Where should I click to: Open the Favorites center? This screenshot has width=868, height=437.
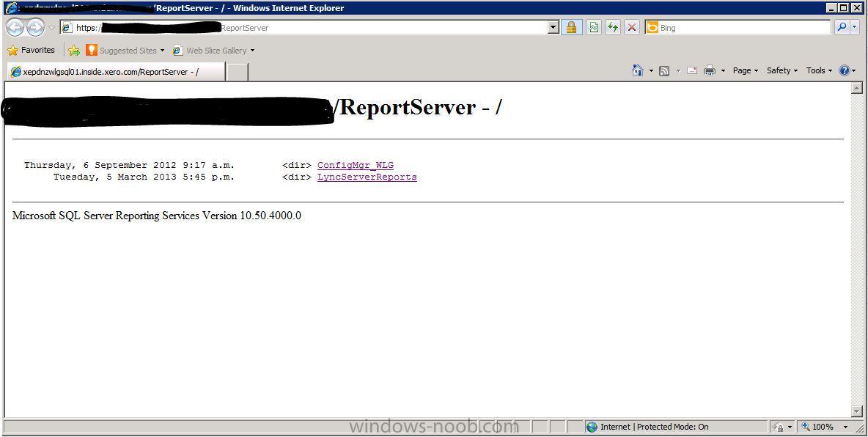pos(31,51)
